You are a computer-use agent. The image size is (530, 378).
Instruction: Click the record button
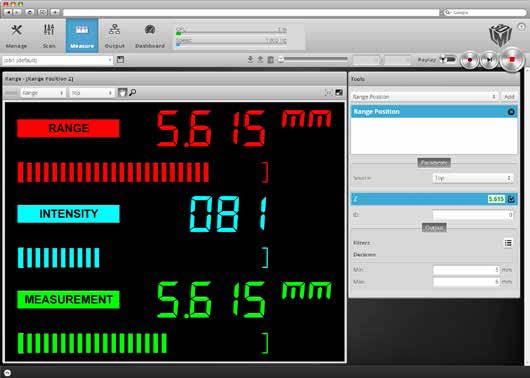coord(470,60)
